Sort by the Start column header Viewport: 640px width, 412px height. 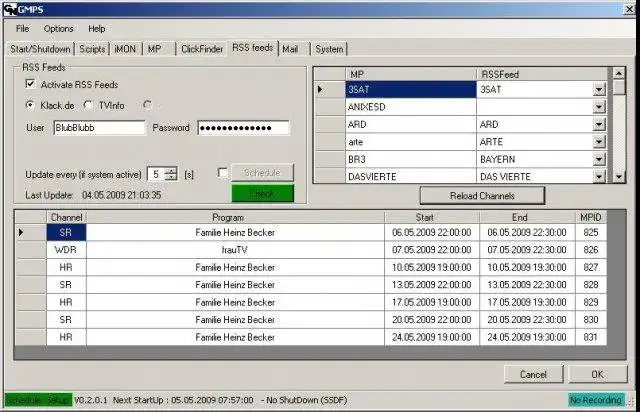(x=432, y=218)
